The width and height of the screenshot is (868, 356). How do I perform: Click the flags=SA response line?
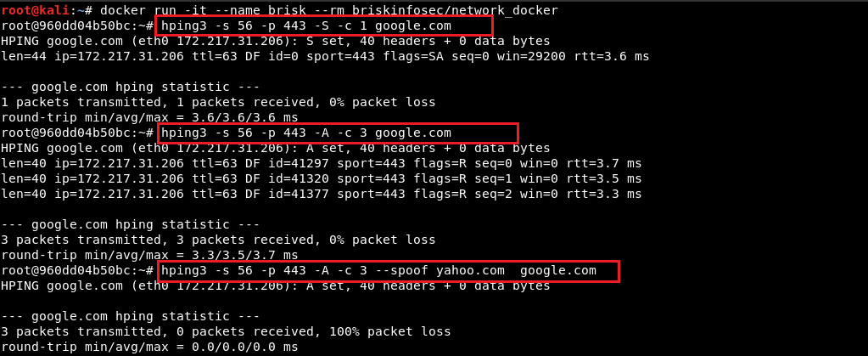click(x=325, y=57)
